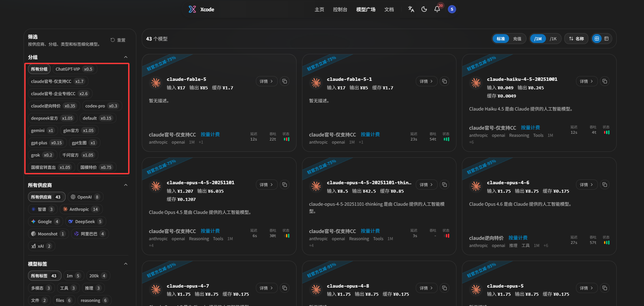Click the claude-opus-4-7 Anthropic logo
This screenshot has height=306, width=644.
click(x=156, y=289)
